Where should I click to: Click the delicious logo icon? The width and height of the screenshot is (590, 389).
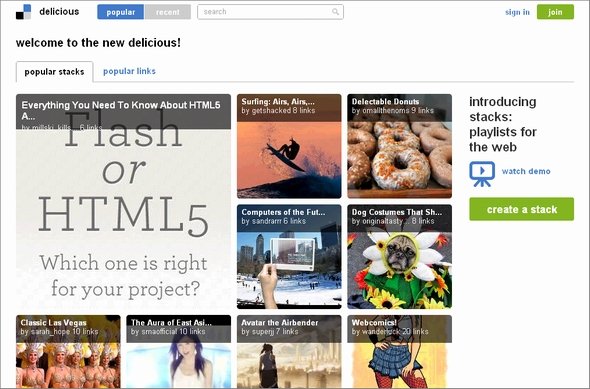(23, 12)
